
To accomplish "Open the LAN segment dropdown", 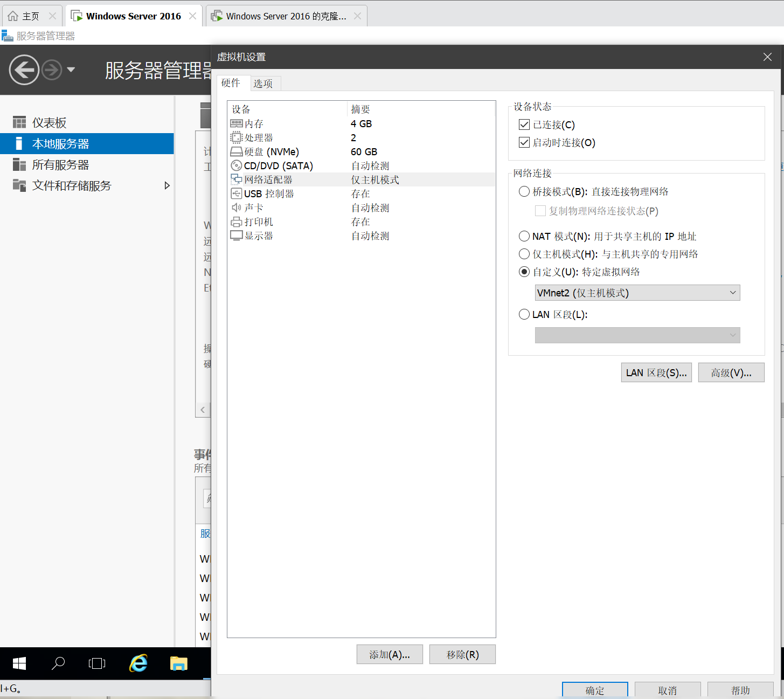I will 637,335.
